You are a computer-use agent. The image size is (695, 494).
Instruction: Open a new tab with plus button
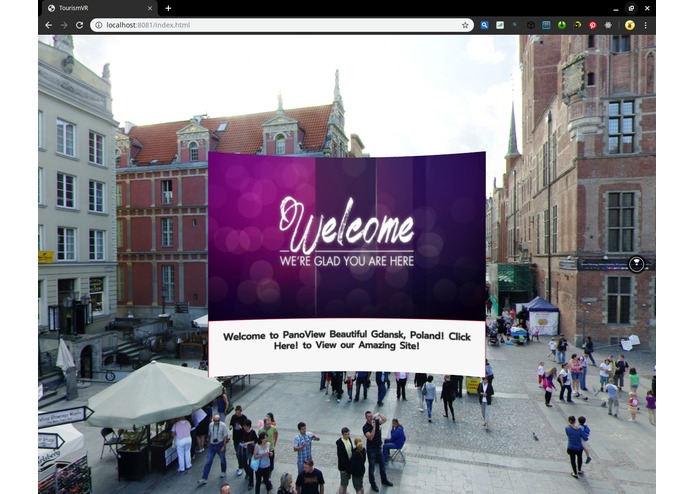point(168,8)
